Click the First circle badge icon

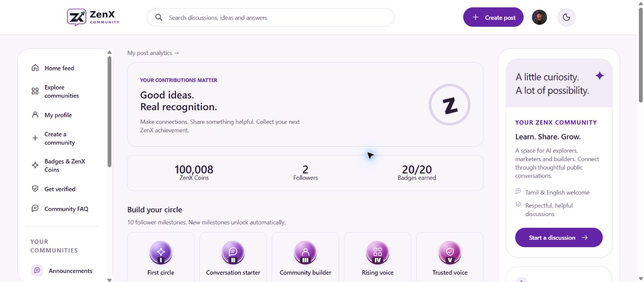pyautogui.click(x=161, y=252)
